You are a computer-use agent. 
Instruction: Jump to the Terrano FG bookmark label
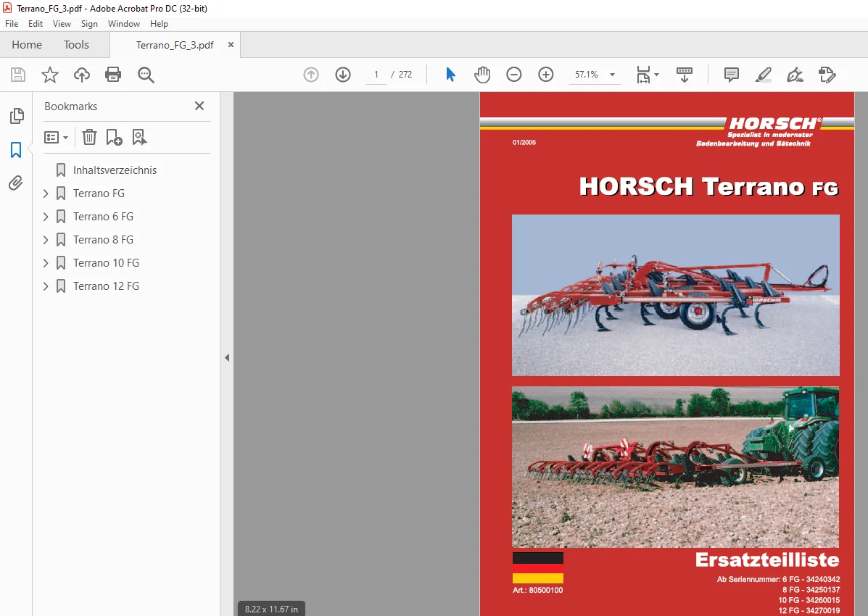point(99,193)
